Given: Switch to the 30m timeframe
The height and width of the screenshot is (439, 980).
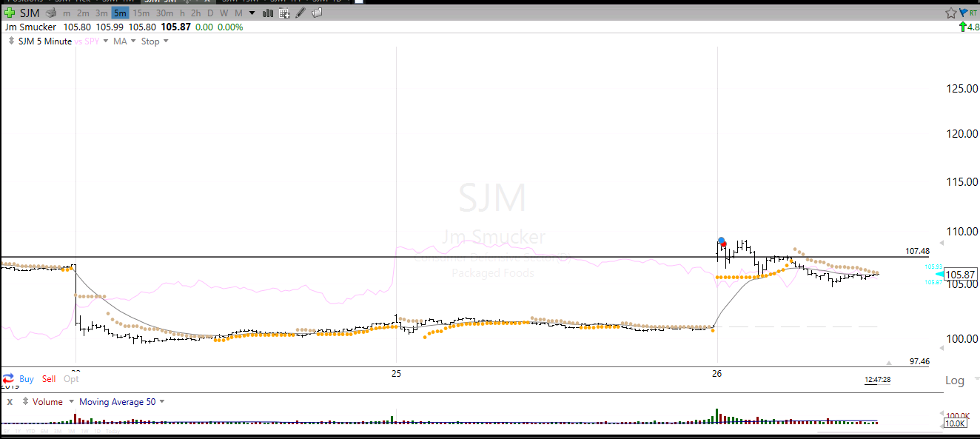Looking at the screenshot, I should click(164, 13).
